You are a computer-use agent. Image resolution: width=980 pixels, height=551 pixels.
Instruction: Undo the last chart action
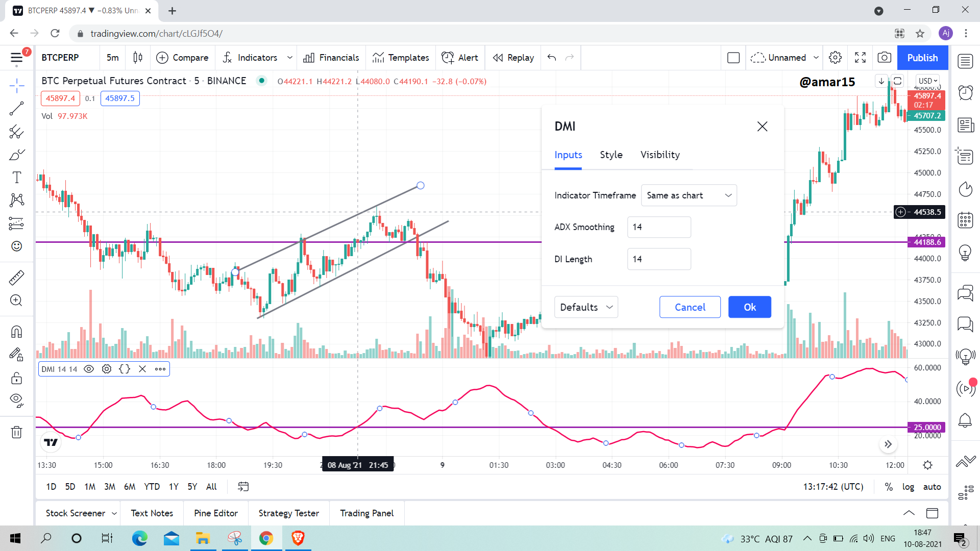pyautogui.click(x=552, y=58)
